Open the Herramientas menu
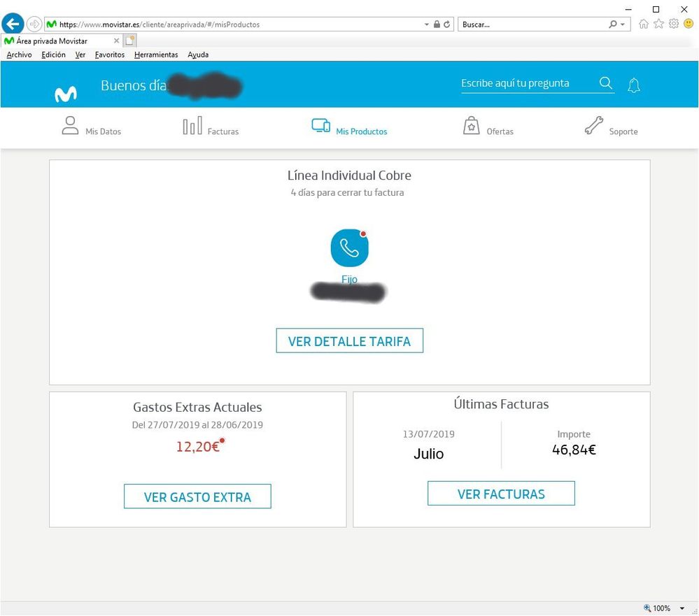 click(x=156, y=55)
